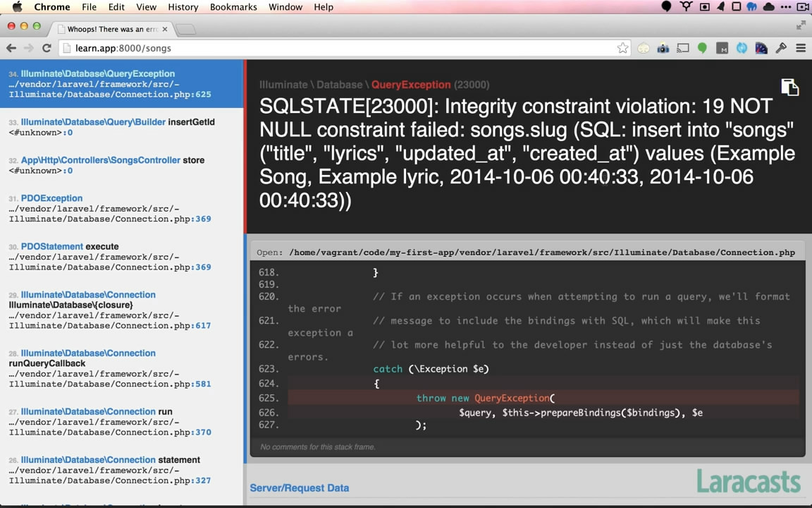Select stack frame 32 SongsController store

[121, 165]
